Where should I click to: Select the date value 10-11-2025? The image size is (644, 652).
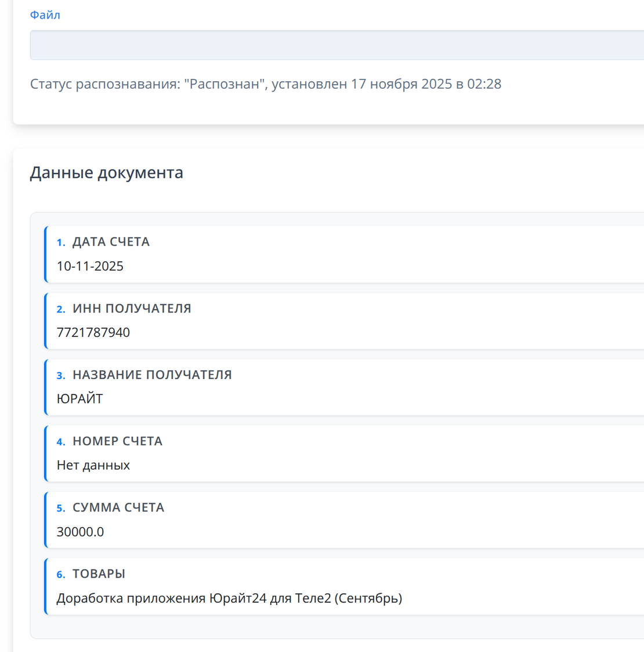tap(91, 266)
